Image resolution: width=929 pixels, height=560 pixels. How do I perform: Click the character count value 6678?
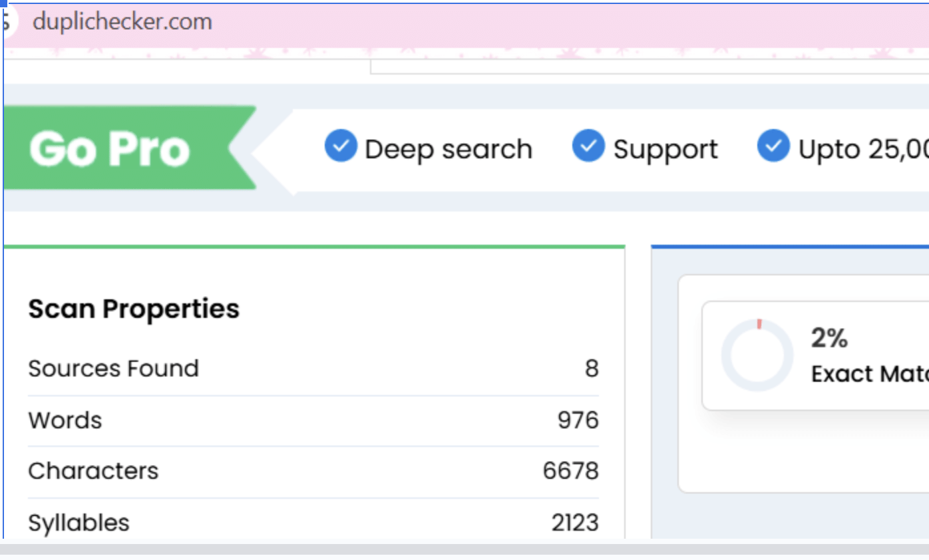tap(571, 471)
